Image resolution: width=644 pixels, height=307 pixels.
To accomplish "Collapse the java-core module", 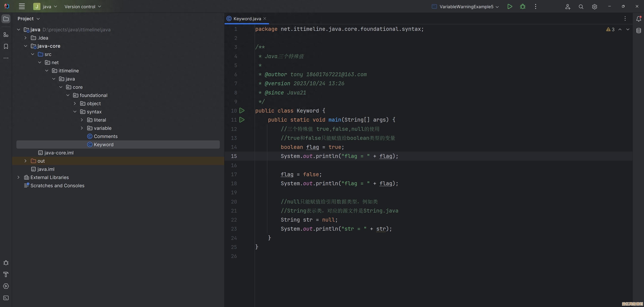I will (x=25, y=46).
